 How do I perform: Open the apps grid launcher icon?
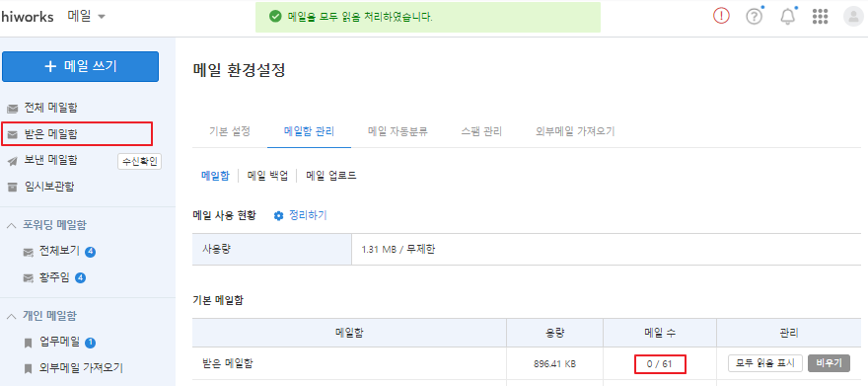pyautogui.click(x=820, y=17)
